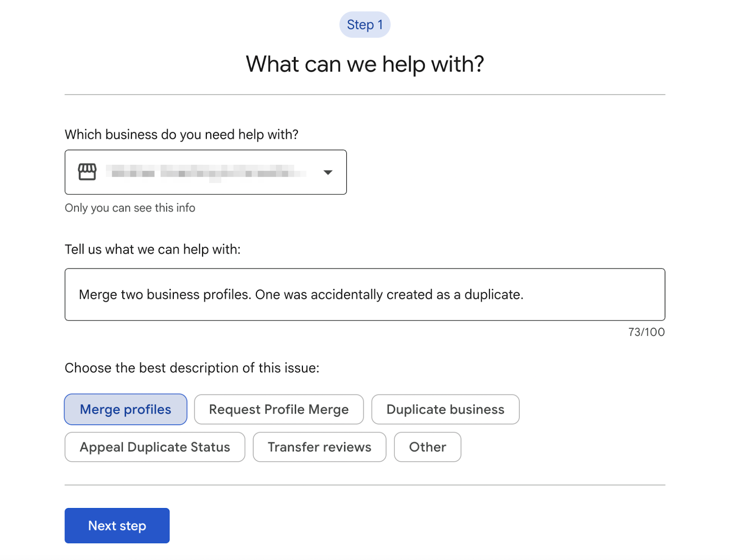Click the dropdown arrow to change businesses
Screen dimensions: 730x560
(328, 173)
